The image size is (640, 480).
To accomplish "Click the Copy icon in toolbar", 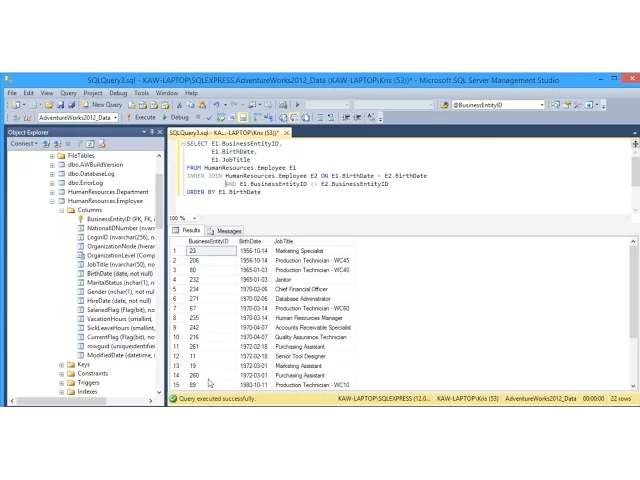I will coord(191,105).
